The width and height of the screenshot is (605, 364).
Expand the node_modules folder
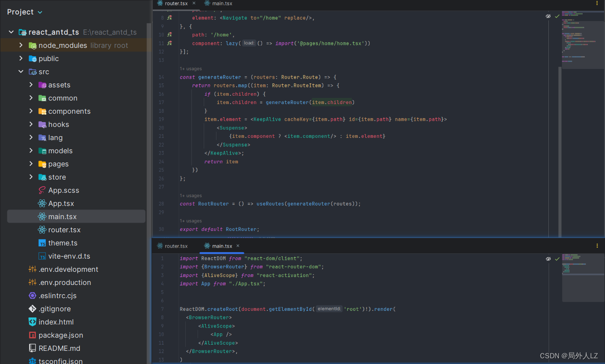click(21, 45)
